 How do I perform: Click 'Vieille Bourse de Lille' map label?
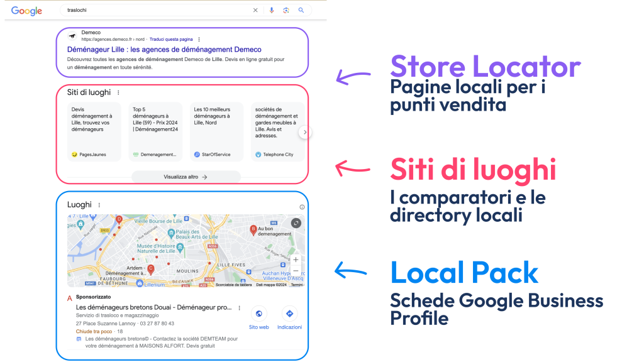pos(158,221)
